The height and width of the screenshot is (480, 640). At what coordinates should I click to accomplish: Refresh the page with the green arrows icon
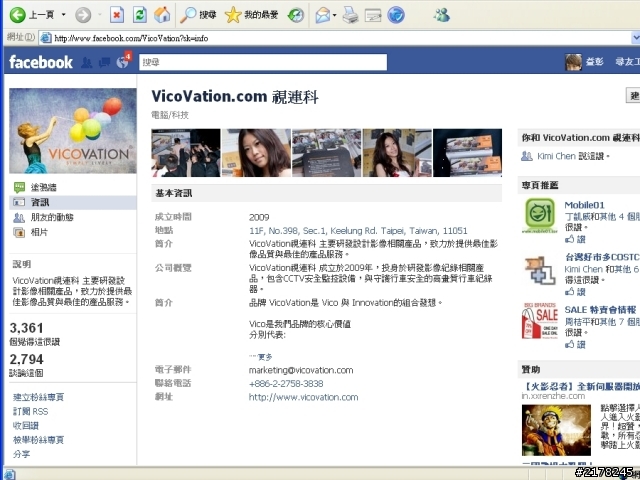tap(140, 15)
